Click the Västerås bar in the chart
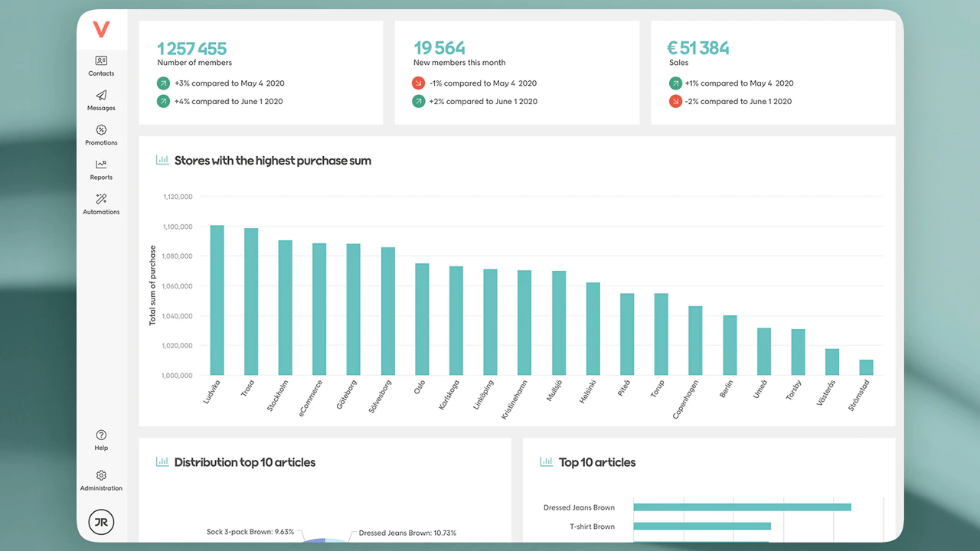Viewport: 980px width, 551px height. click(x=832, y=362)
